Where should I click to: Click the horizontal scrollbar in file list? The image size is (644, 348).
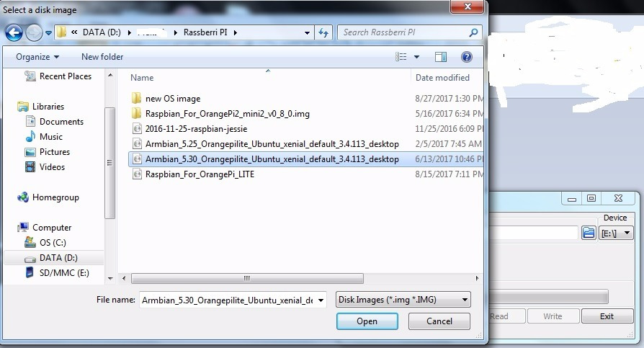tap(245, 277)
